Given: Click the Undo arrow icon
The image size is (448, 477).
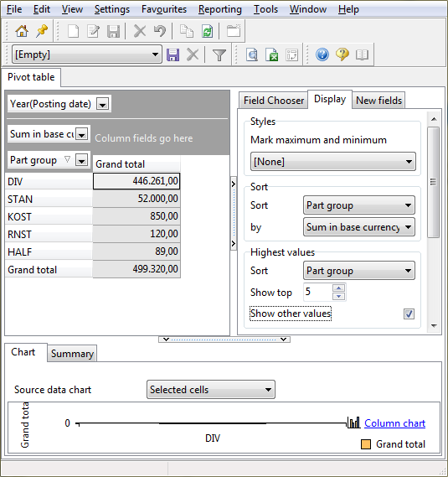Looking at the screenshot, I should (x=160, y=31).
